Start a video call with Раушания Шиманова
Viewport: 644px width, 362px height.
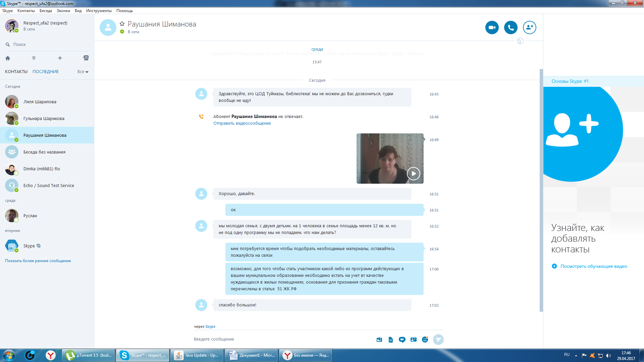492,27
